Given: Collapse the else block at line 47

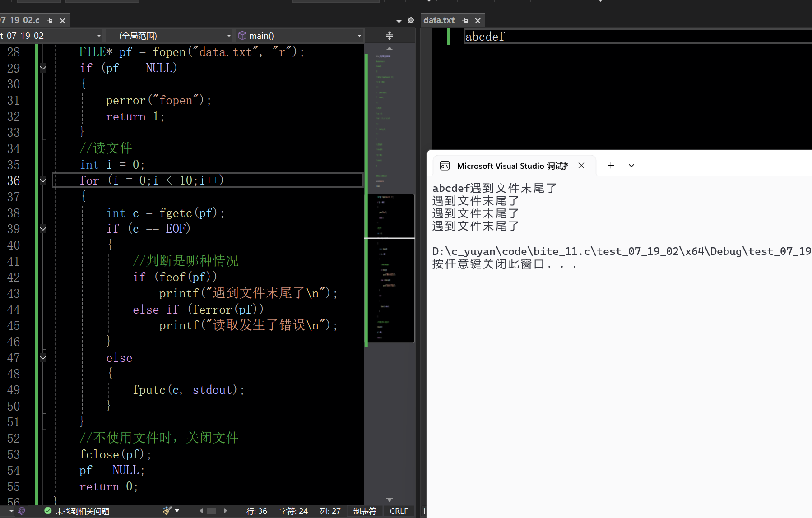Looking at the screenshot, I should [43, 358].
